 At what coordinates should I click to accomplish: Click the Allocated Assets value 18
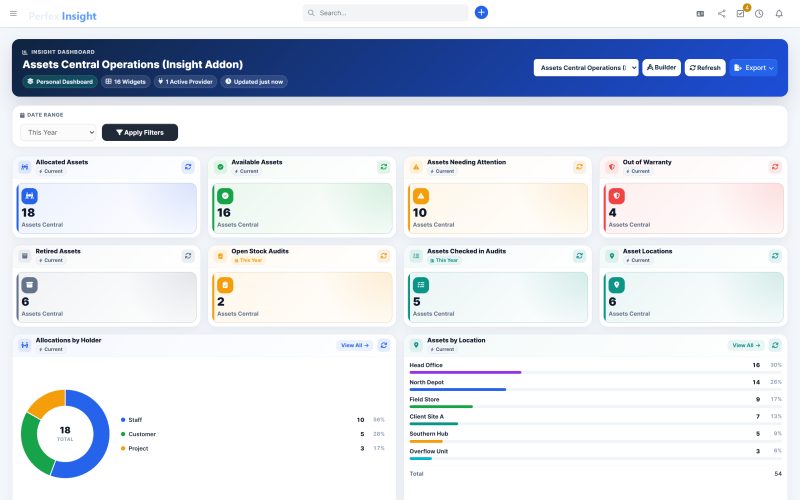pyautogui.click(x=28, y=213)
